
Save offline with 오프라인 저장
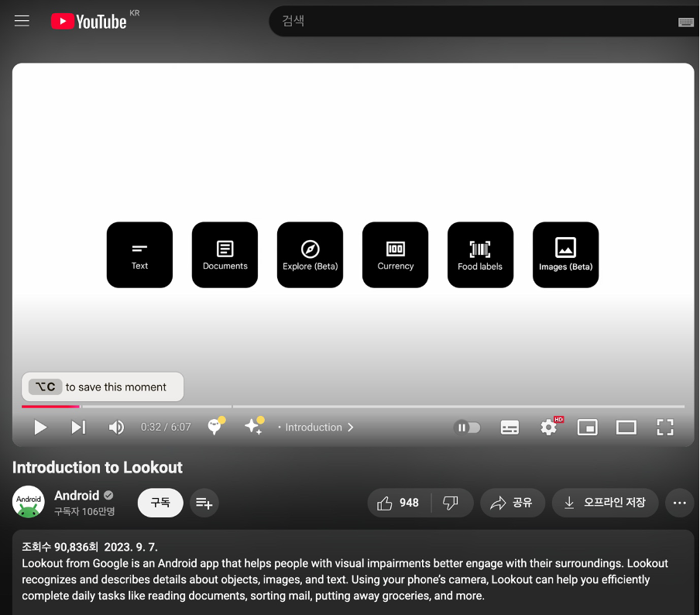tap(605, 503)
